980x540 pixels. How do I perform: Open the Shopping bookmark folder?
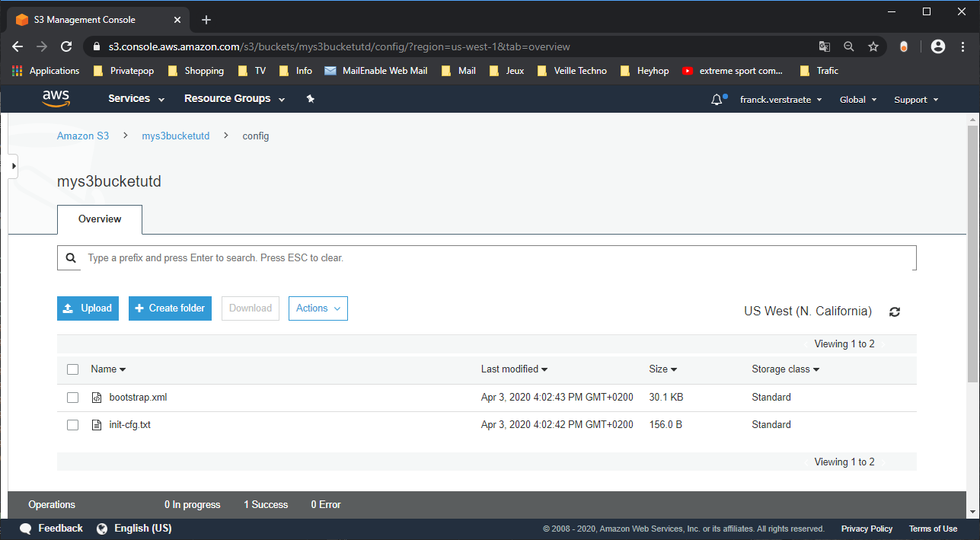click(x=195, y=71)
